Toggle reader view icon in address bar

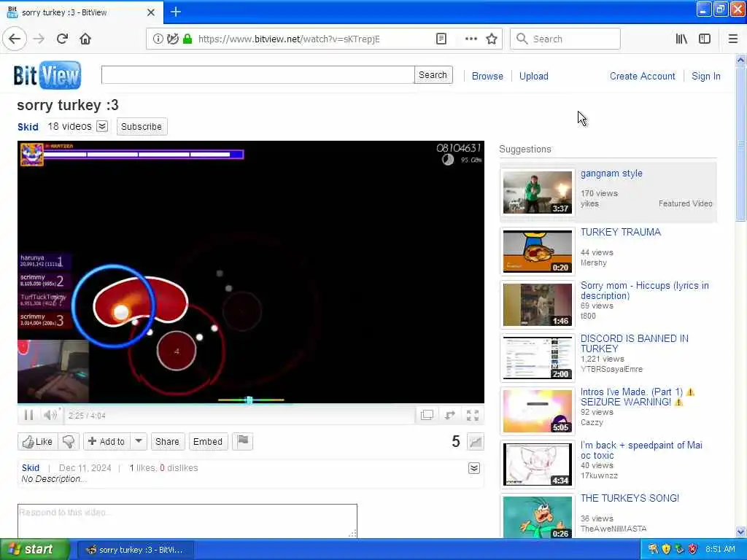tap(441, 39)
